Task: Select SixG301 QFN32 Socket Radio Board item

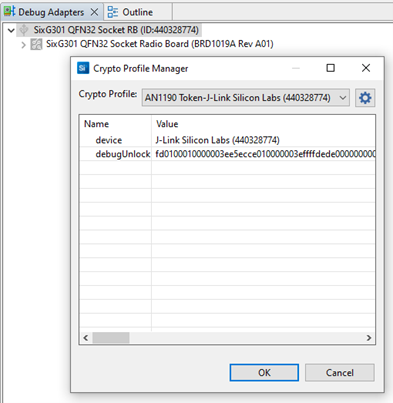Action: (x=160, y=44)
